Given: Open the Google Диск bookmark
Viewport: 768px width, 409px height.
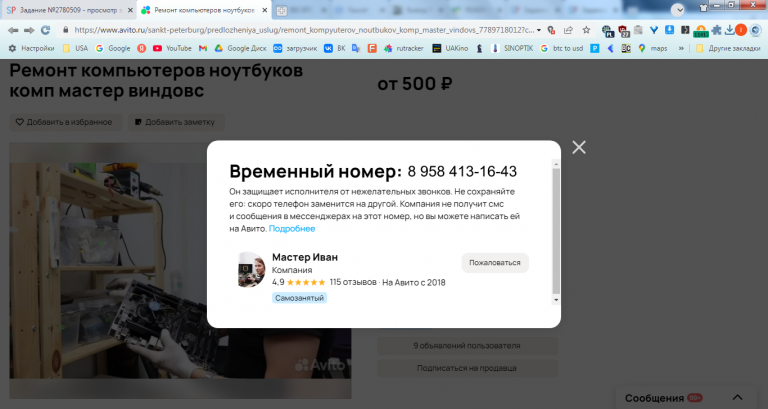Looking at the screenshot, I should click(240, 48).
